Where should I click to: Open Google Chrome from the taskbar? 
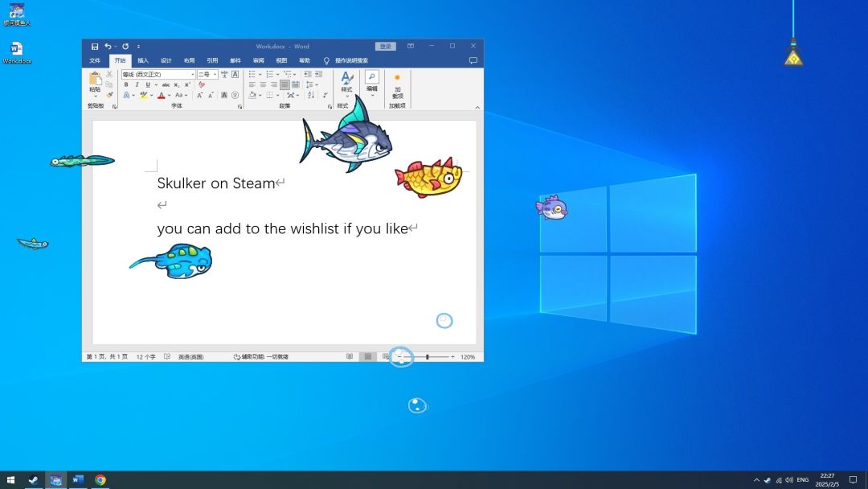pos(100,480)
